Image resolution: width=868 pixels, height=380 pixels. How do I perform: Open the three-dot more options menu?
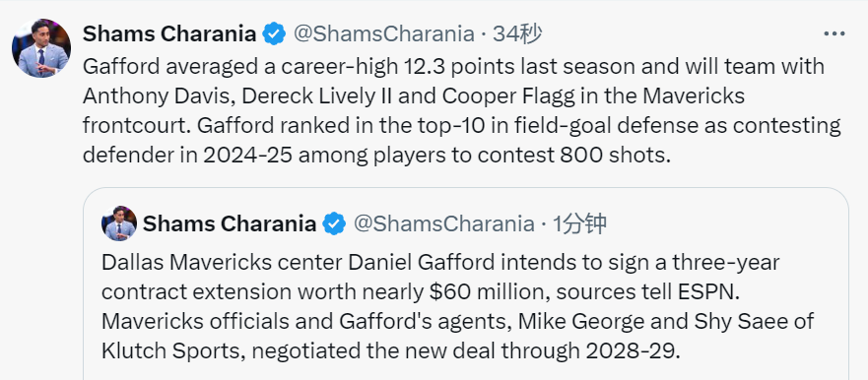pos(834,34)
